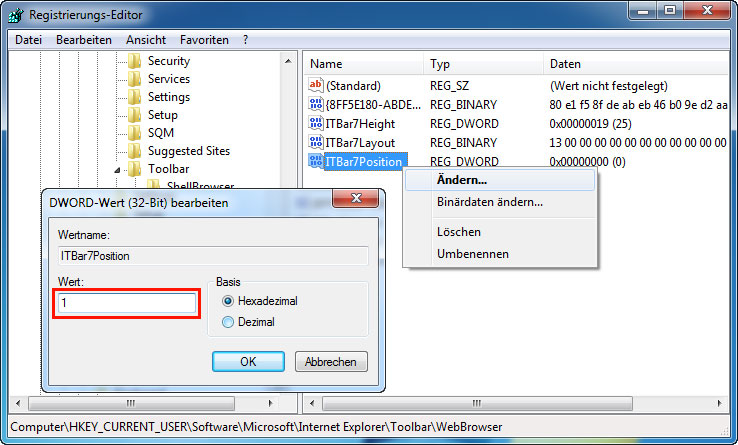
Task: Choose Löschen from the context menu
Action: point(459,232)
